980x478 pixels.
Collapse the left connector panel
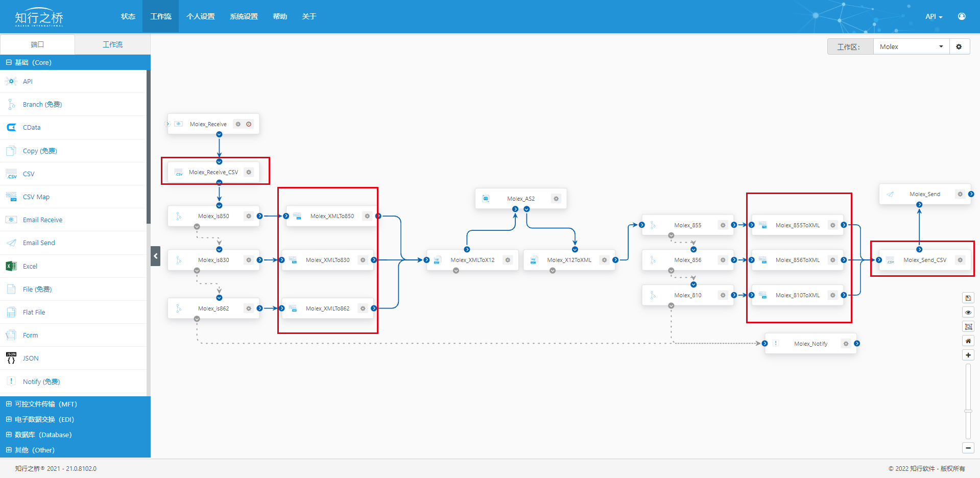[x=156, y=256]
